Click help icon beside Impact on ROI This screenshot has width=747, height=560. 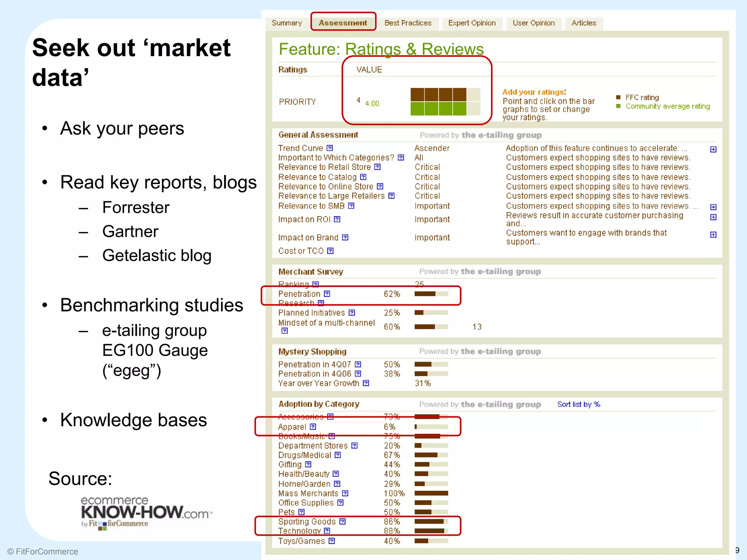click(337, 219)
